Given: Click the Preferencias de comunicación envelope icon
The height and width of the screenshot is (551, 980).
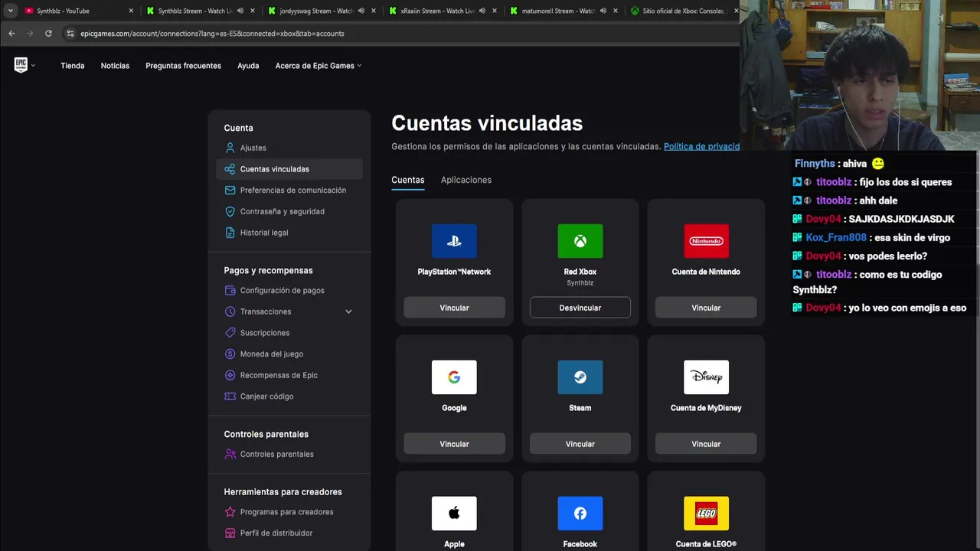Looking at the screenshot, I should 230,190.
